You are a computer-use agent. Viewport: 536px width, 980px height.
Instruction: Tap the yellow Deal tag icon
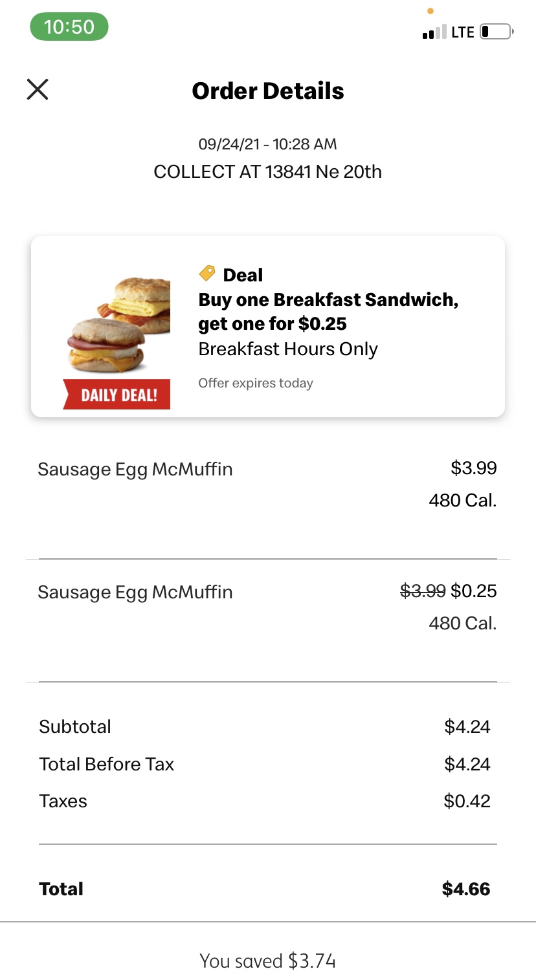click(x=207, y=274)
